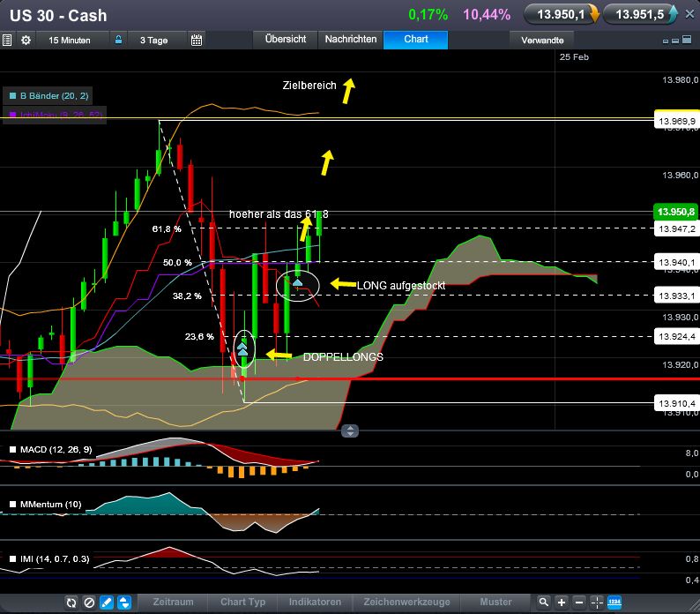
Task: Click the LONG aufgestockt annotation text
Action: [x=401, y=286]
